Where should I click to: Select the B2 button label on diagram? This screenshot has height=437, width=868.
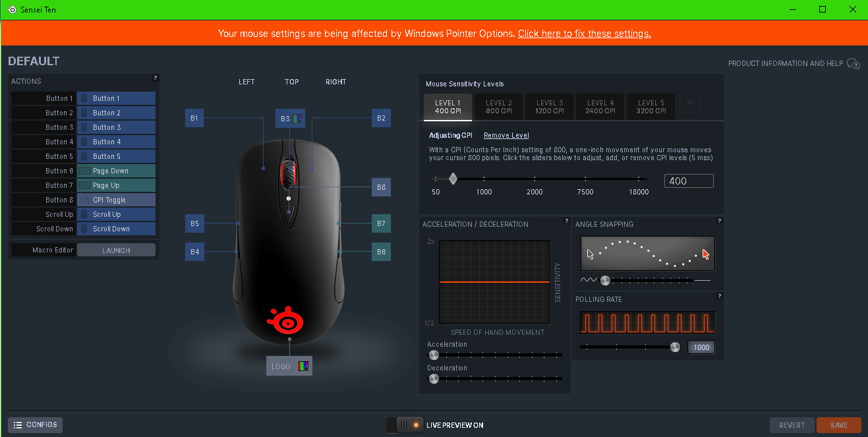(x=381, y=119)
